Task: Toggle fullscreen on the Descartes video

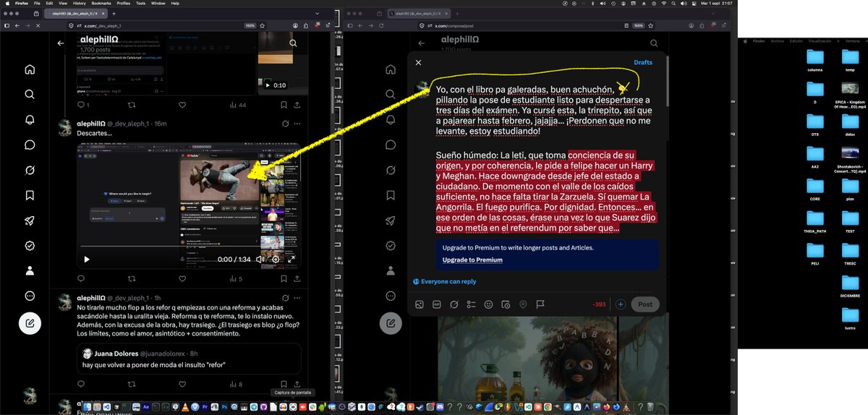Action: pos(292,259)
